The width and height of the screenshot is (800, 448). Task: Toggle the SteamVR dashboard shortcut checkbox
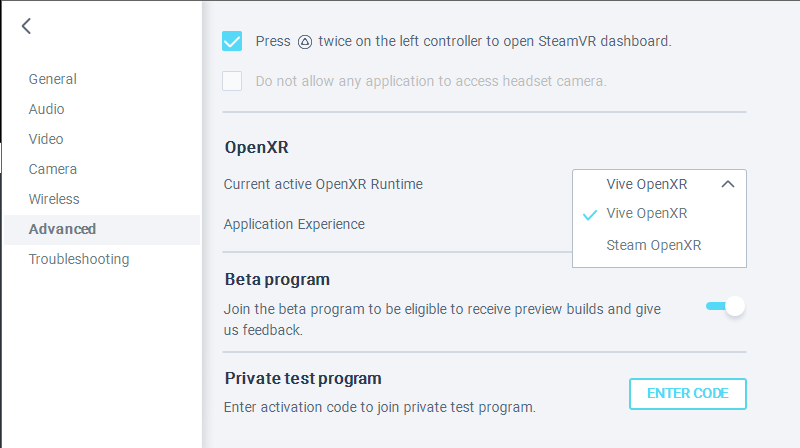[232, 41]
